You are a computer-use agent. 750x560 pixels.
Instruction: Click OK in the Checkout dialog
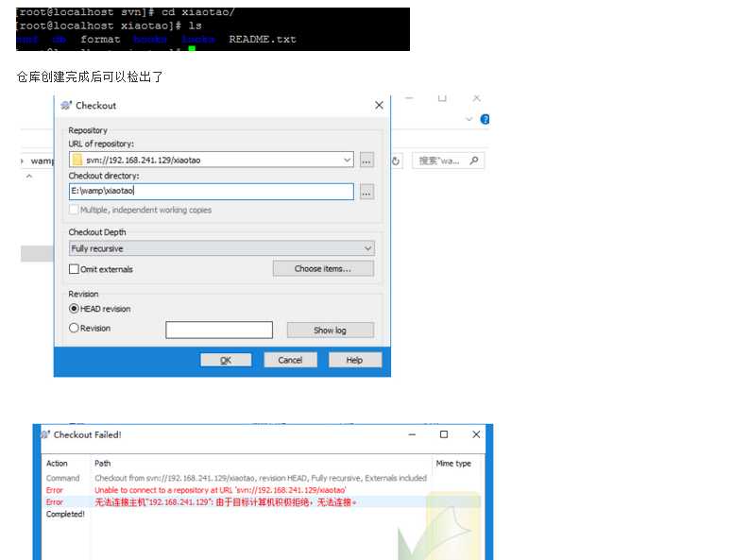pyautogui.click(x=226, y=360)
